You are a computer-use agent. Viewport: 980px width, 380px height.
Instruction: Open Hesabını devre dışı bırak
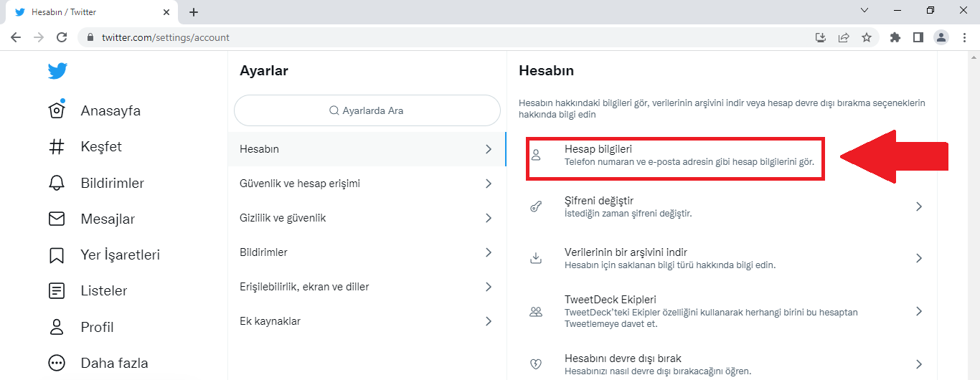click(722, 364)
